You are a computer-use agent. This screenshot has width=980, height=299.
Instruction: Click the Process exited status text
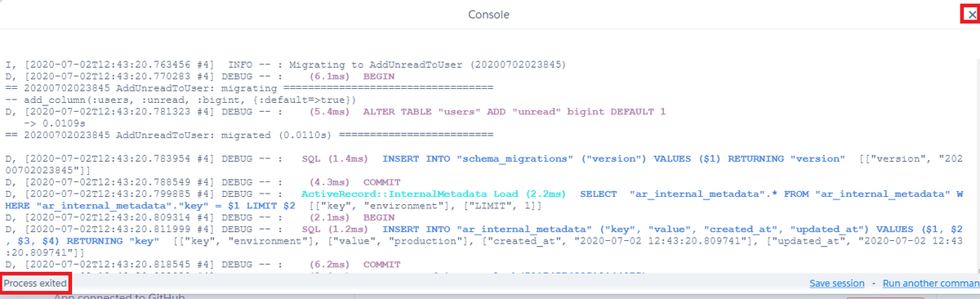(35, 283)
